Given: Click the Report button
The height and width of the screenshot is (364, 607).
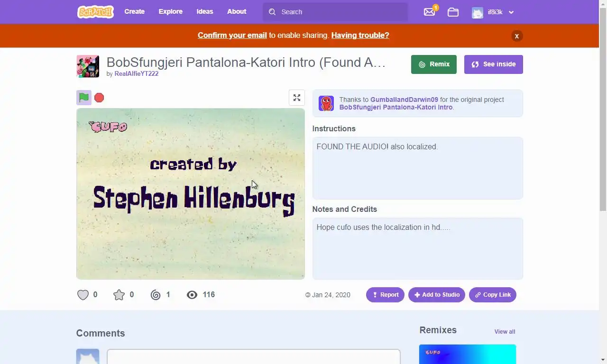Looking at the screenshot, I should tap(385, 295).
